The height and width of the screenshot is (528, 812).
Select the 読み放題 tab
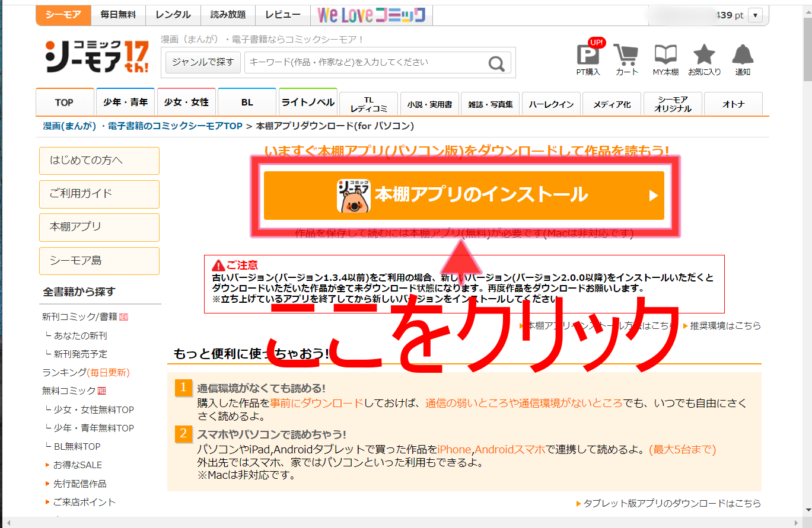[x=228, y=15]
